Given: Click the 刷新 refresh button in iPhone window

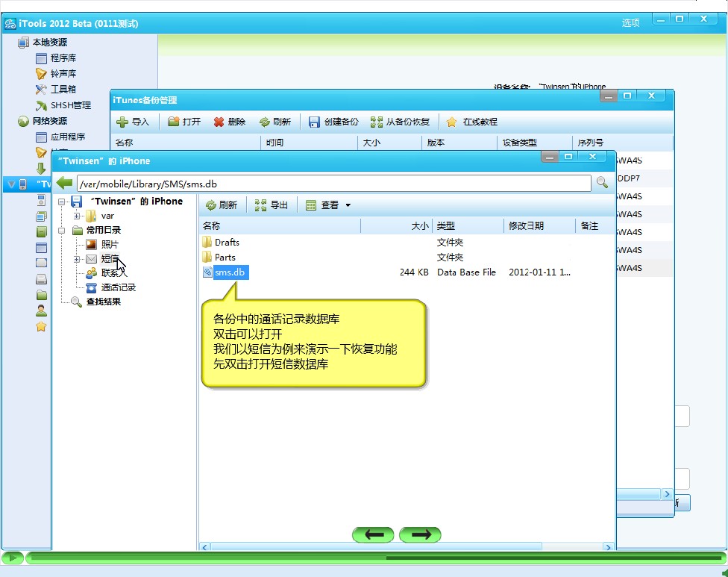Looking at the screenshot, I should pos(222,205).
